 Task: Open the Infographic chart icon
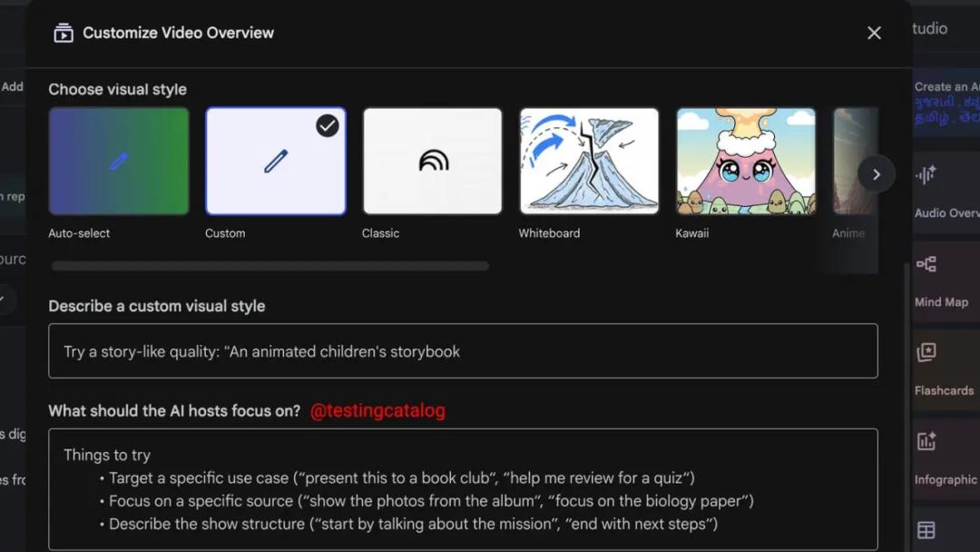[926, 442]
